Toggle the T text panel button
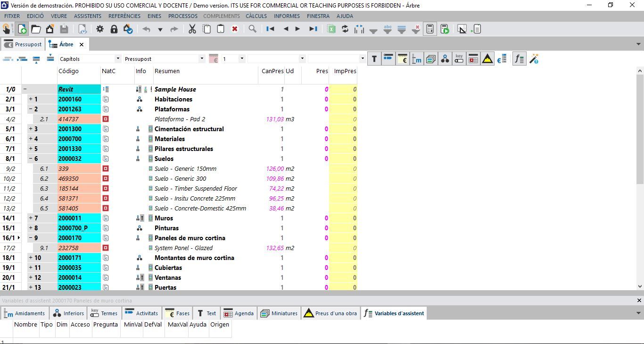The height and width of the screenshot is (344, 644). [374, 59]
